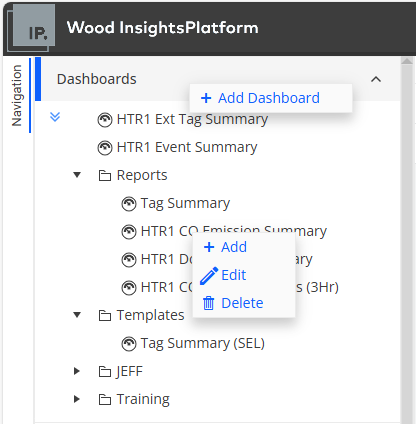Select the Training folder label
The height and width of the screenshot is (424, 416).
point(143,399)
